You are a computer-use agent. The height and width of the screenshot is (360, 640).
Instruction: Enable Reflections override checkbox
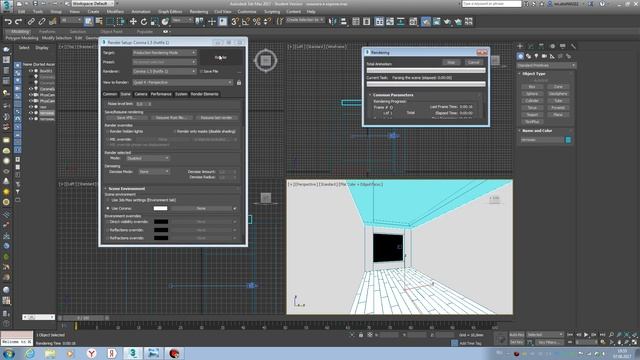coord(108,230)
